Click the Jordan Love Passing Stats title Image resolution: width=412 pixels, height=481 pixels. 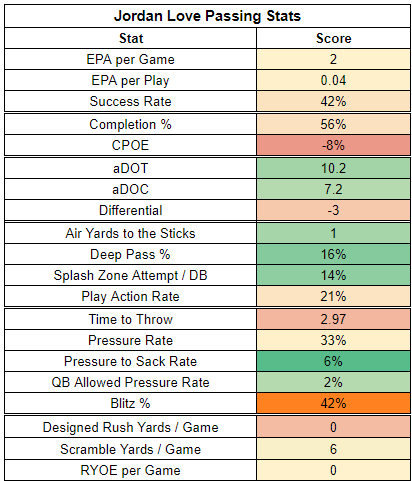[207, 16]
